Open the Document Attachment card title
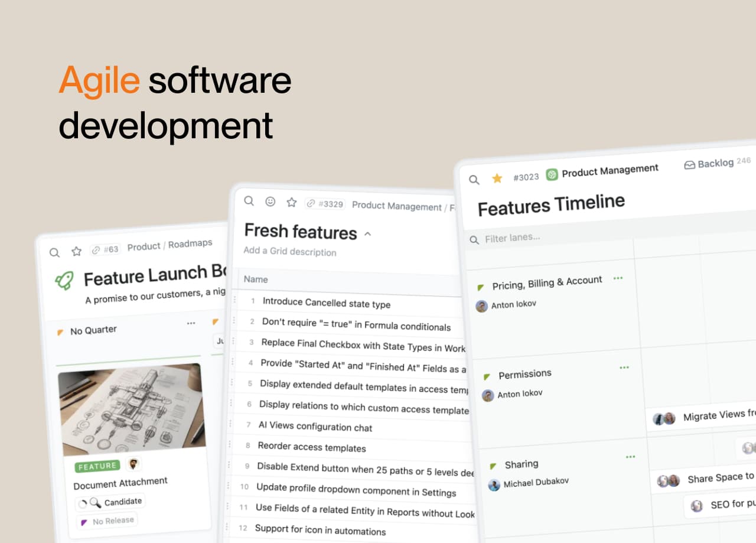Viewport: 756px width, 543px height. [120, 483]
